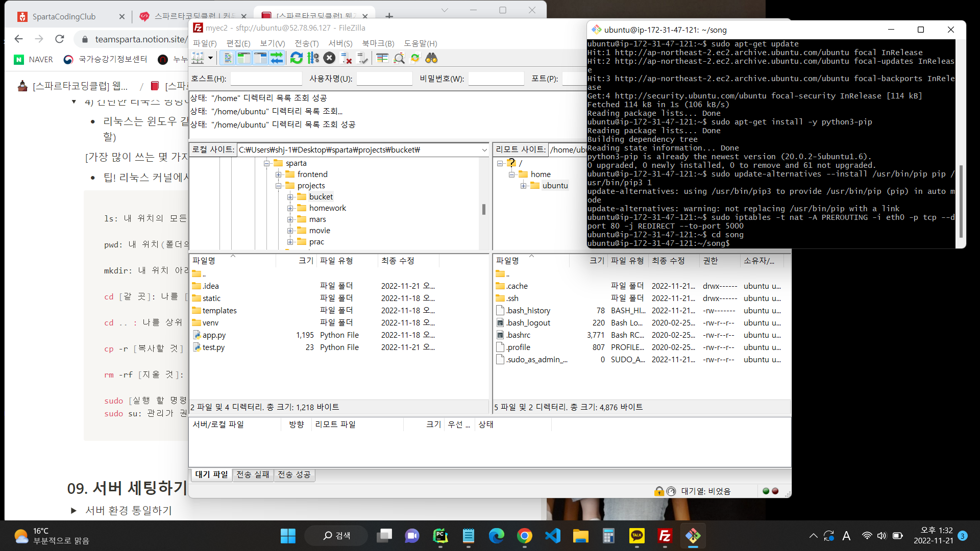980x551 pixels.
Task: Expand the movie folder in local tree
Action: tap(290, 231)
